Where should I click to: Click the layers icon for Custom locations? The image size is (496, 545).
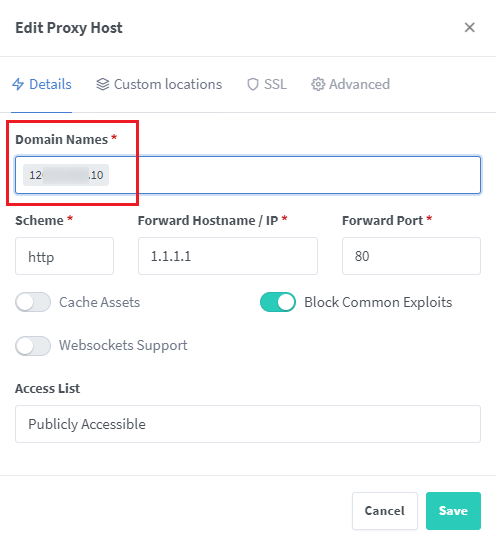(x=103, y=84)
